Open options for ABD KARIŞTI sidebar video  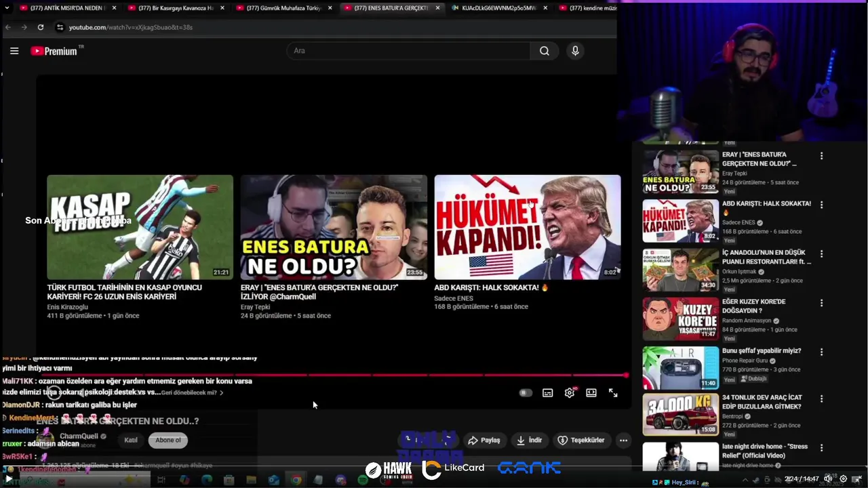coord(821,205)
